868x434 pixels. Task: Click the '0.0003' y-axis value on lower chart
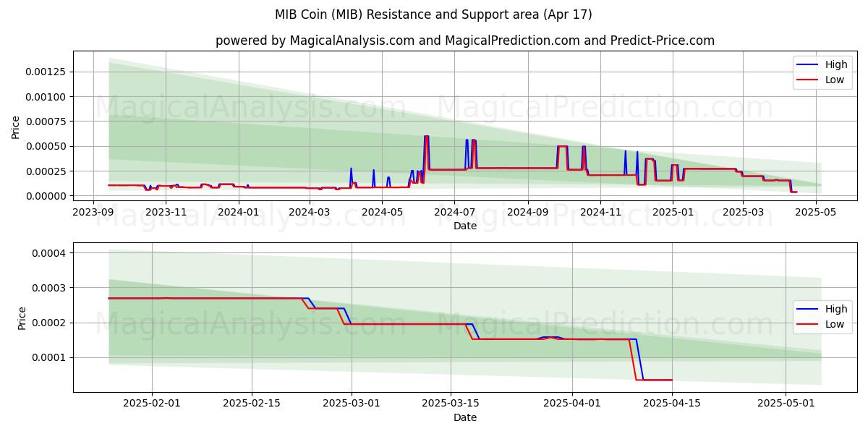(50, 288)
